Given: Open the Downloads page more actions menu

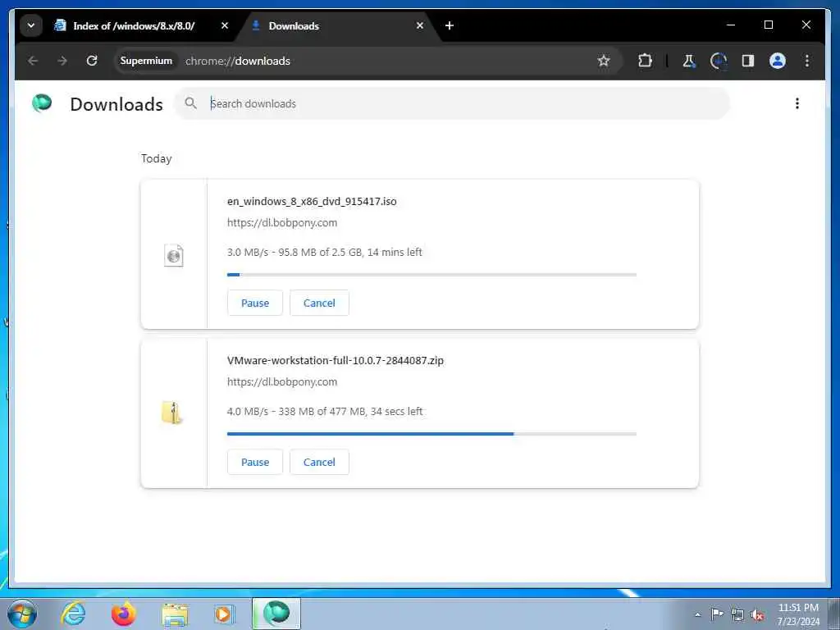Looking at the screenshot, I should [797, 103].
